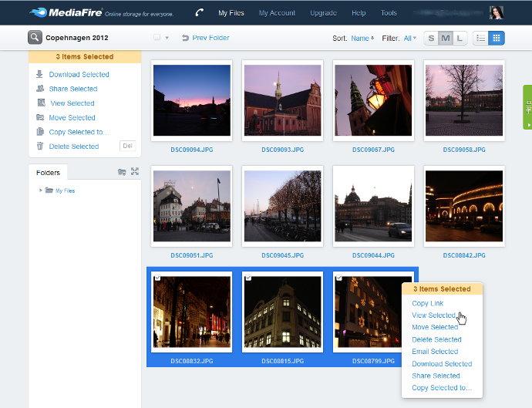The width and height of the screenshot is (532, 408).
Task: Switch to list view layout
Action: pyautogui.click(x=481, y=38)
